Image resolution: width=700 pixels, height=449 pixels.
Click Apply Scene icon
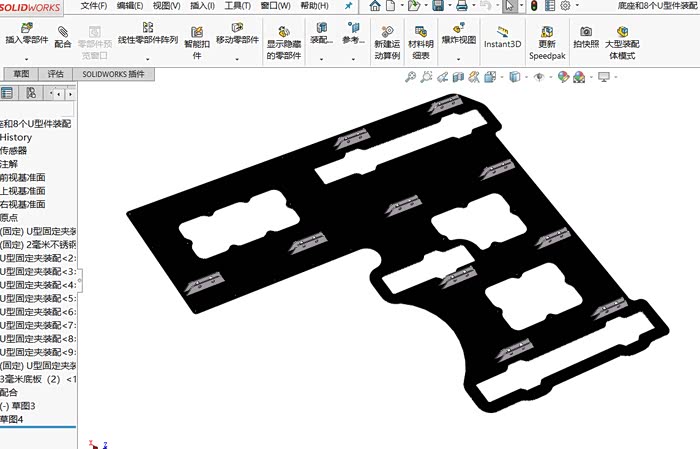pyautogui.click(x=579, y=77)
